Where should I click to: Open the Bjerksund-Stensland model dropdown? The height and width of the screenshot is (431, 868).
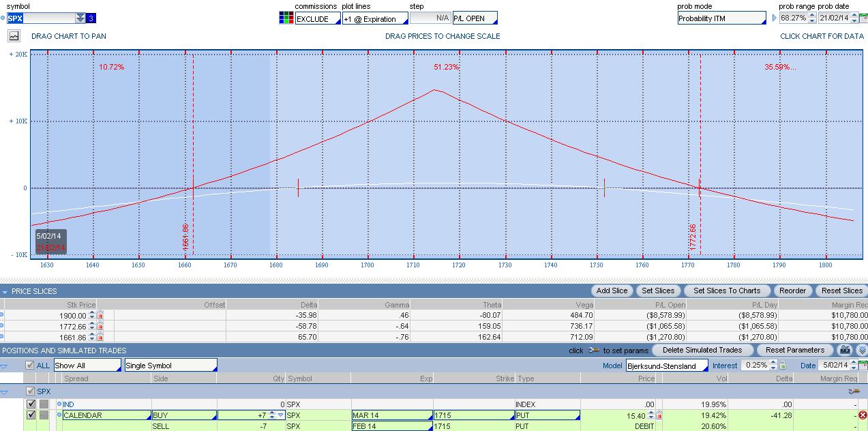(x=667, y=366)
